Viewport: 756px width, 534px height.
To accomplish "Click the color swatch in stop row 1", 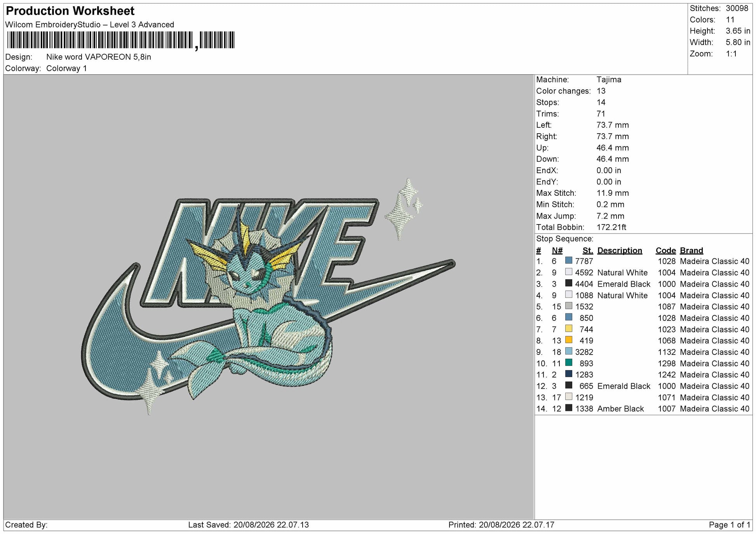I will click(569, 261).
